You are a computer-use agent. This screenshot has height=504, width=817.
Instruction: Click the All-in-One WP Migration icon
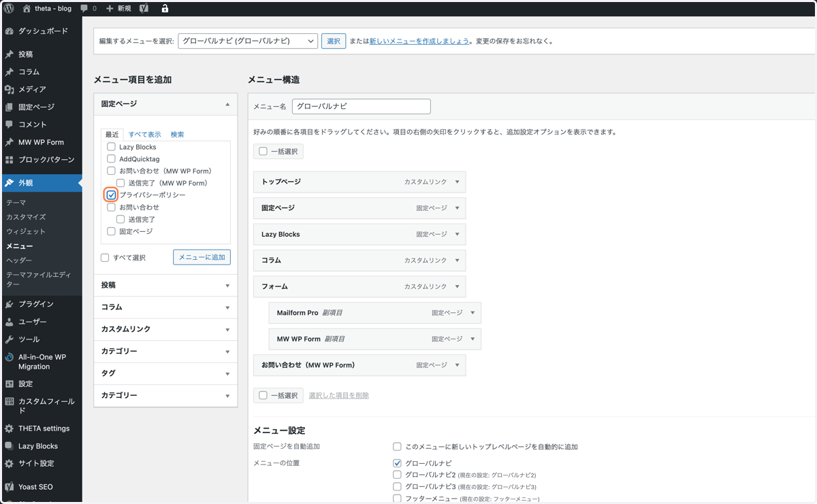tap(9, 357)
